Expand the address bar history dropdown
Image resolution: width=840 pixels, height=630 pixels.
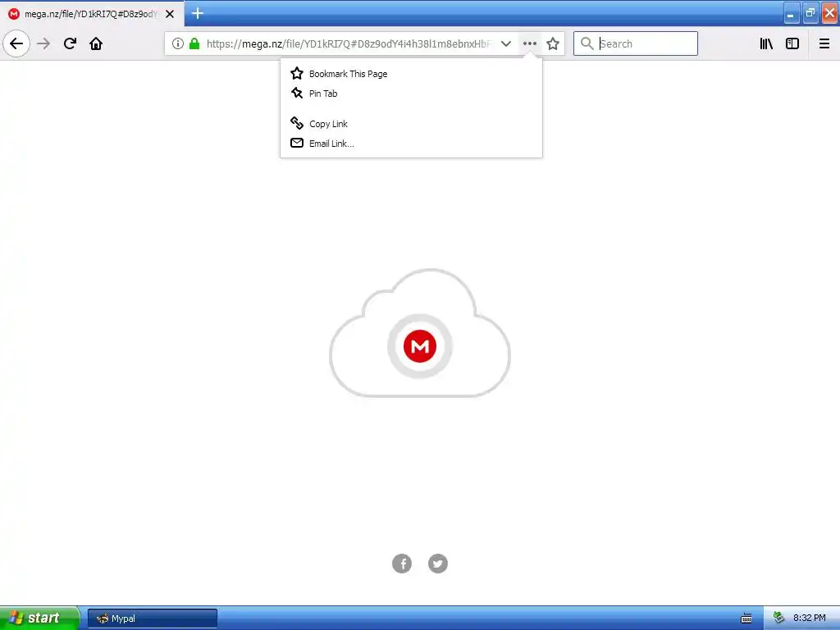coord(505,43)
